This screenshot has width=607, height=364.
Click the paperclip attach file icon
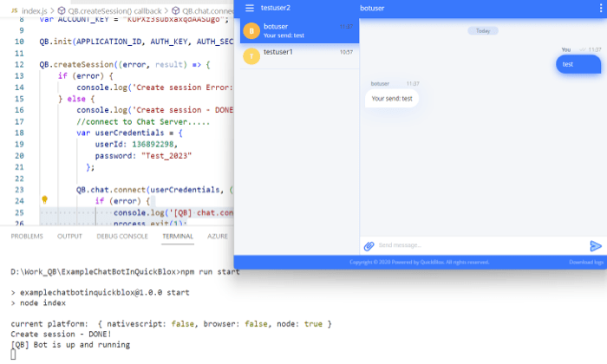tap(369, 245)
